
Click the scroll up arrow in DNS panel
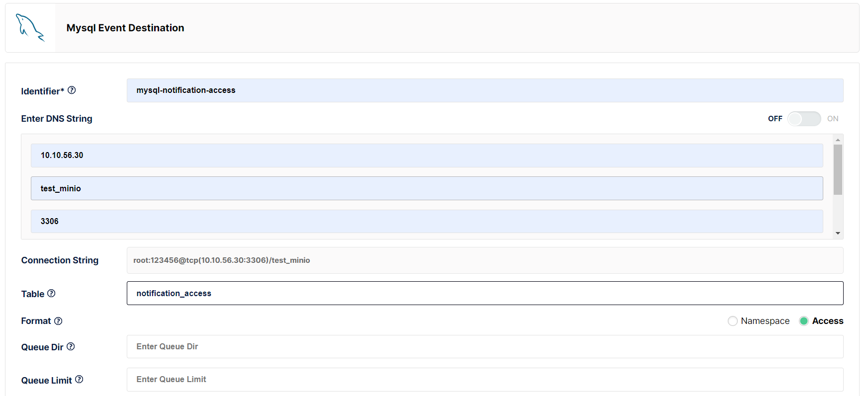pos(838,140)
